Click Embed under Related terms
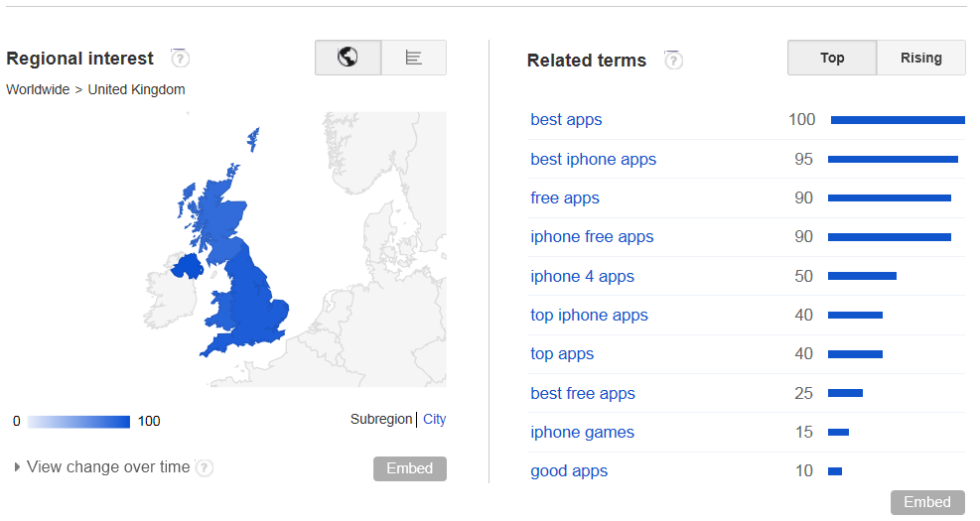Viewport: 980px width, 521px height. tap(927, 502)
